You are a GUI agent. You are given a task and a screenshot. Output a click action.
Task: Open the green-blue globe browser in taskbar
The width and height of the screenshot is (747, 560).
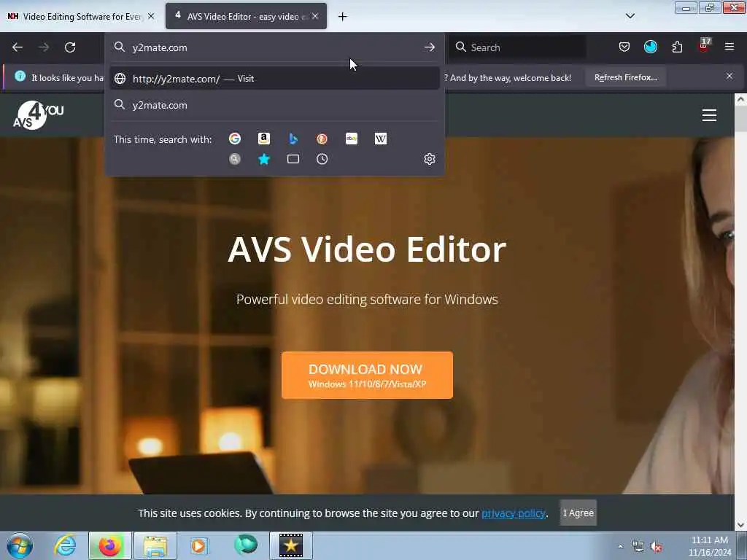click(x=246, y=545)
